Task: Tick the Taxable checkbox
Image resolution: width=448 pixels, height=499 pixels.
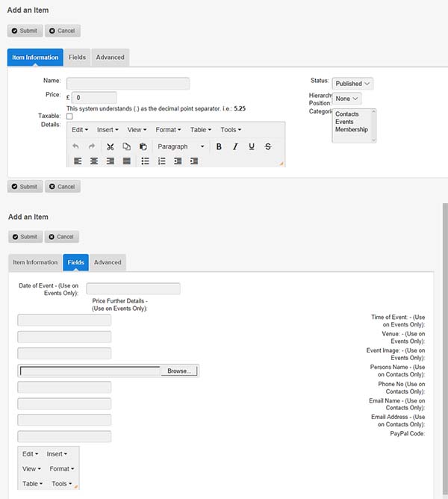Action: click(69, 117)
